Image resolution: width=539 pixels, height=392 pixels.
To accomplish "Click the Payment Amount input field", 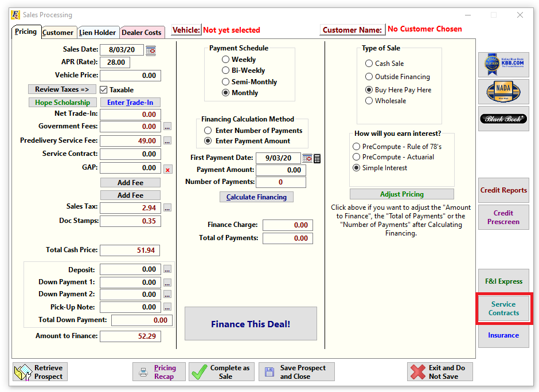I will pos(281,170).
